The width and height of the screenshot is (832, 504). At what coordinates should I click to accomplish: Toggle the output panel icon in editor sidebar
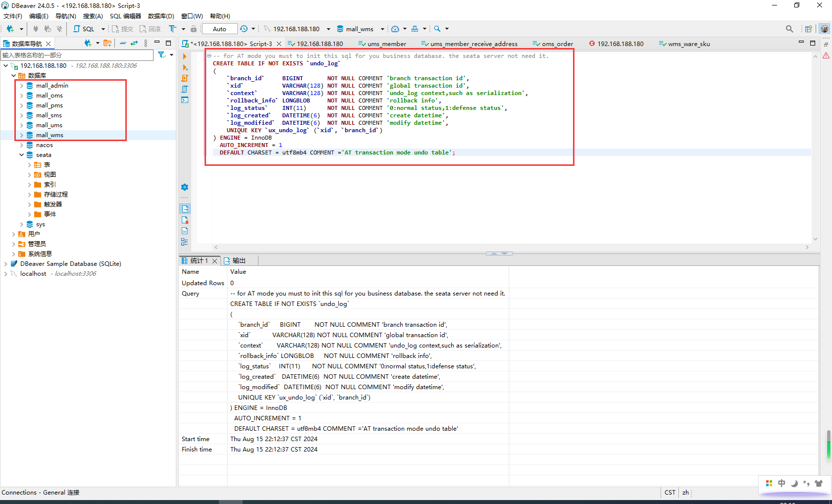[x=185, y=209]
